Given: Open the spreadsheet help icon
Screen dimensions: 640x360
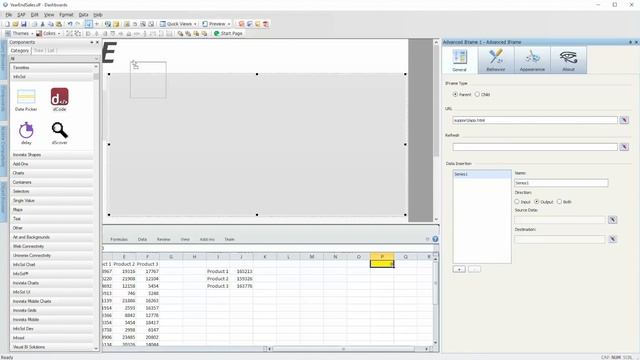Looking at the screenshot, I should tap(435, 239).
